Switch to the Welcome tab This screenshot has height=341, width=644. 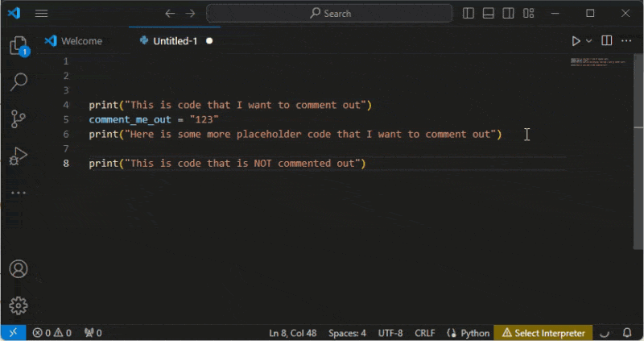pos(80,41)
